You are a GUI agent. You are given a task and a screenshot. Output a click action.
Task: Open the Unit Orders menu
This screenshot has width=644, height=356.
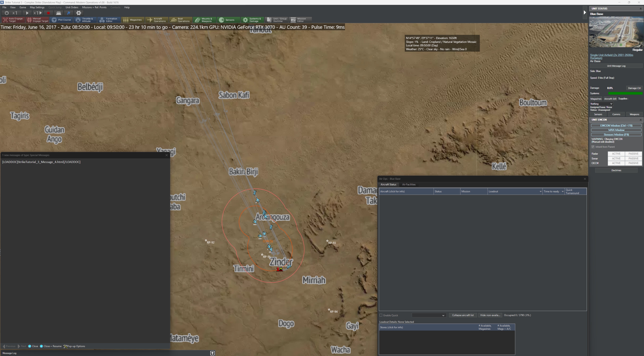(x=72, y=7)
